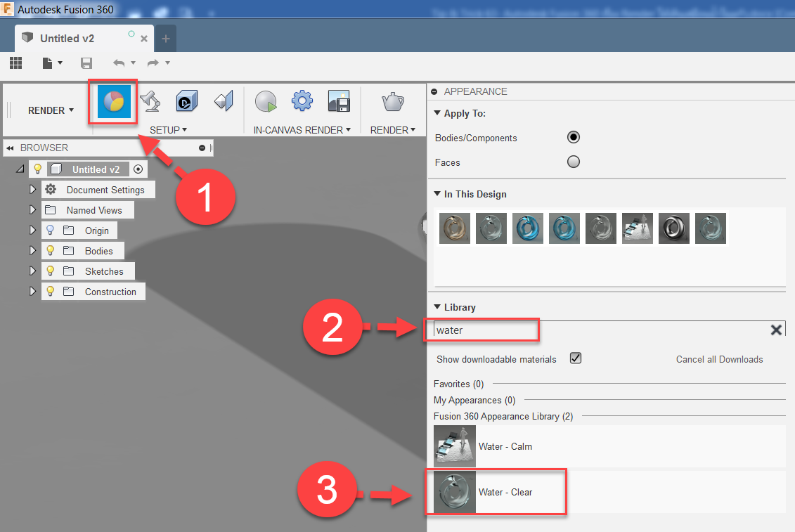
Task: Collapse the Library section
Action: pyautogui.click(x=438, y=307)
